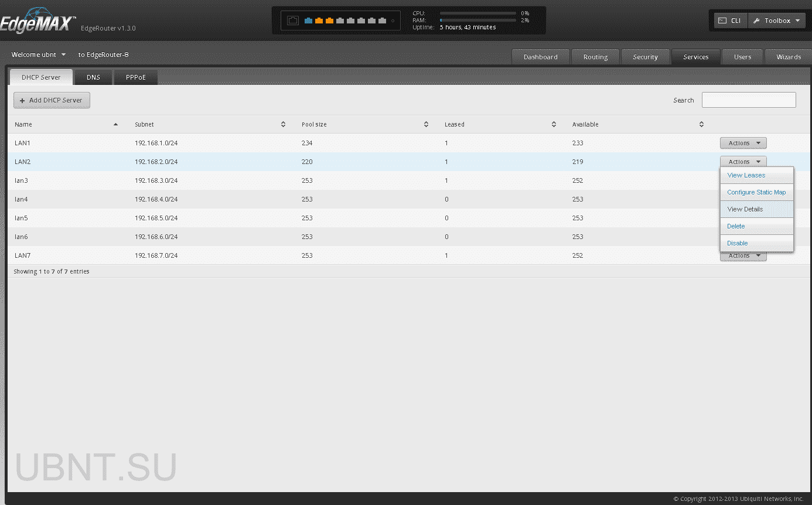Click the sort arrow on the Name column
This screenshot has width=812, height=505.
click(x=115, y=124)
